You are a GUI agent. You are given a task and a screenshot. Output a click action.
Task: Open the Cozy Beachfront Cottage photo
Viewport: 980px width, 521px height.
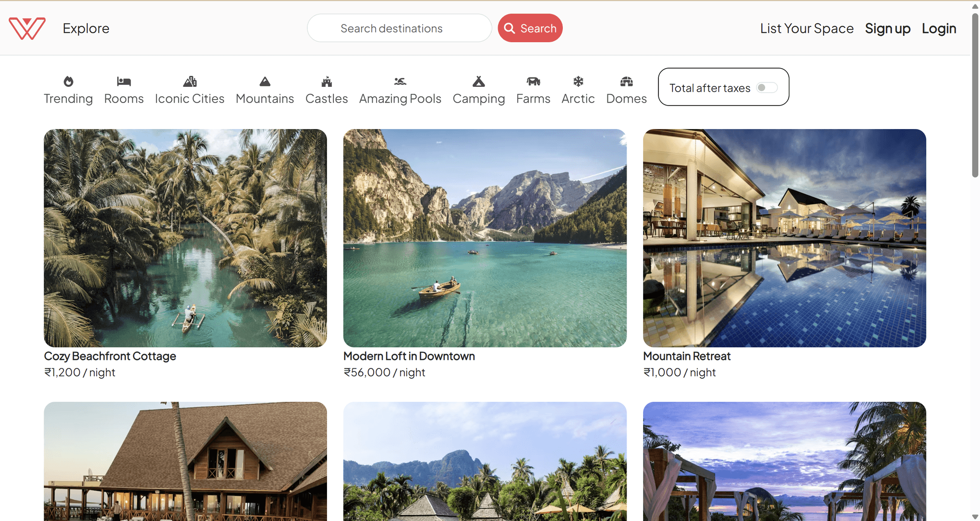click(x=185, y=238)
